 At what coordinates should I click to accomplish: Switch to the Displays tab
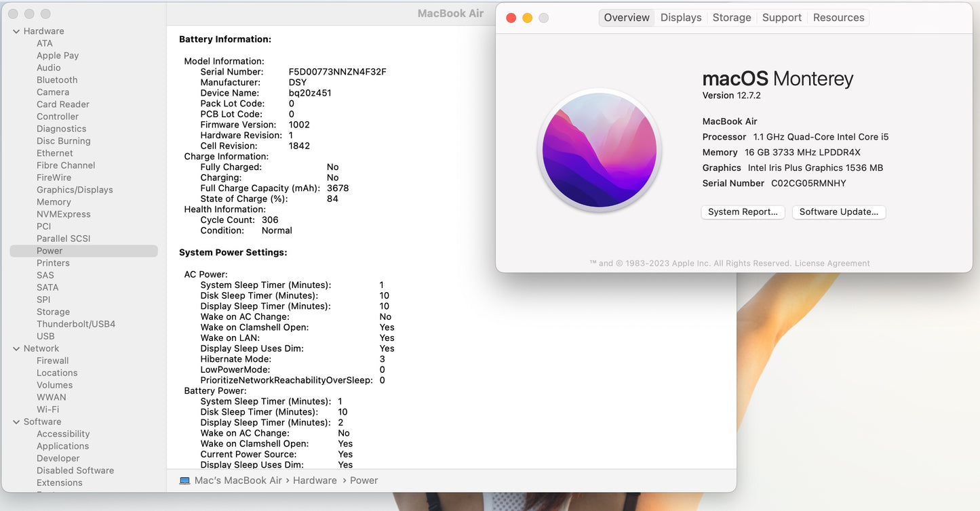click(x=681, y=18)
